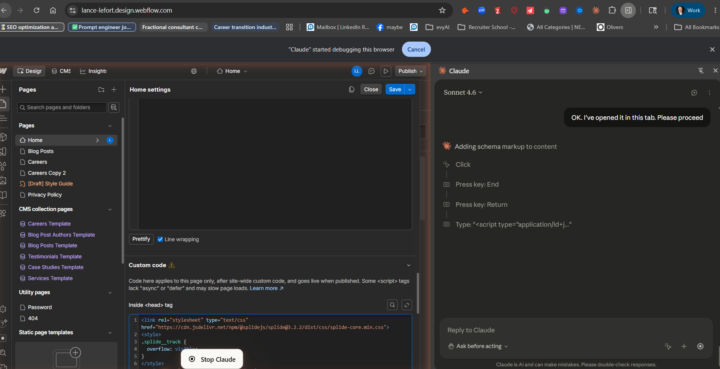Open the Recruiter School bookmark folder
This screenshot has width=720, height=369.
(x=487, y=27)
